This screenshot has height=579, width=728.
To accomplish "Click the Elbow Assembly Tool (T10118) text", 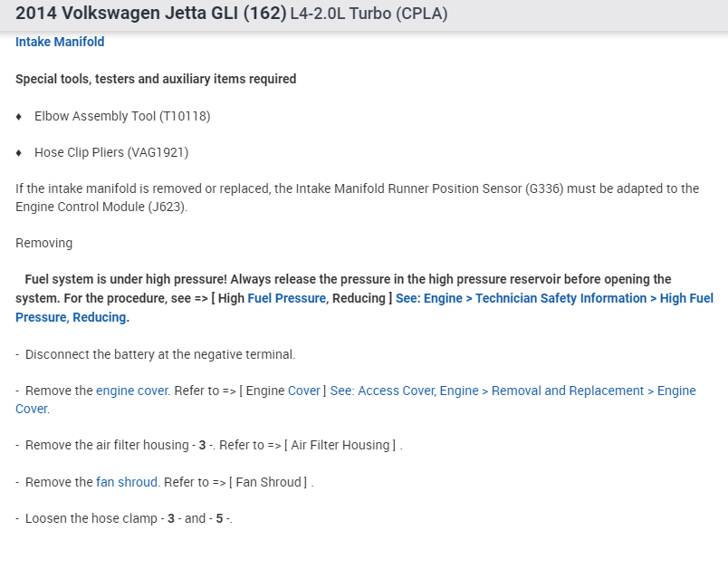I will click(122, 116).
